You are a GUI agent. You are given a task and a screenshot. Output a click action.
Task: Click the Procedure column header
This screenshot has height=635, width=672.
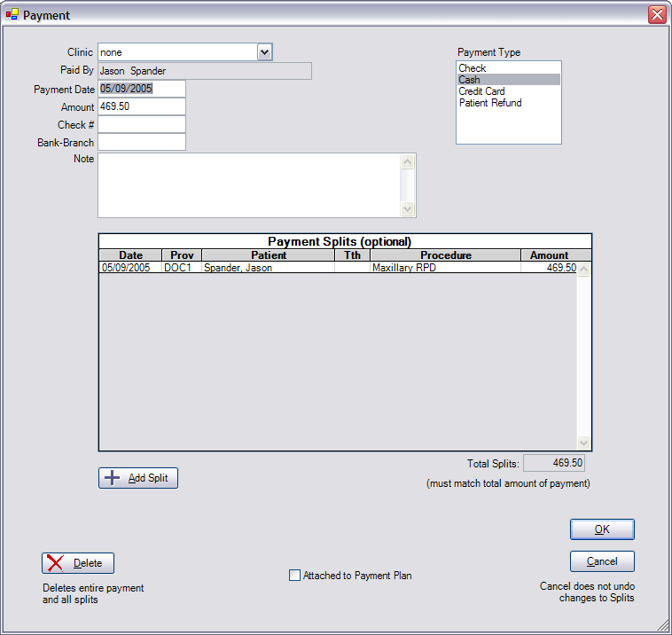(445, 255)
